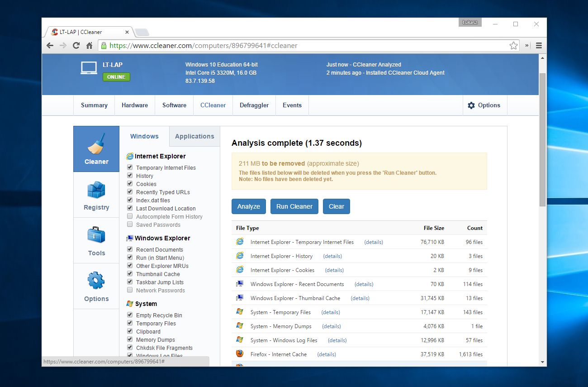Viewport: 588px width, 387px height.
Task: Uncheck the Cookies checkbox
Action: click(x=130, y=184)
